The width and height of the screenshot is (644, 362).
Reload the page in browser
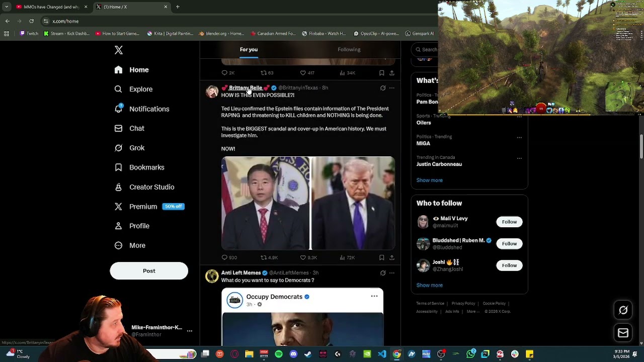coord(31,21)
